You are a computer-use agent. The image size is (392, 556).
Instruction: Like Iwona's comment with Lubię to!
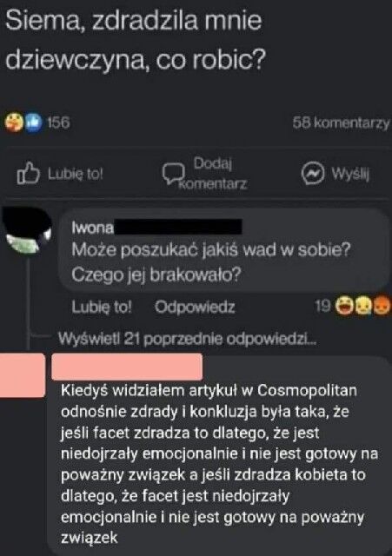(102, 307)
